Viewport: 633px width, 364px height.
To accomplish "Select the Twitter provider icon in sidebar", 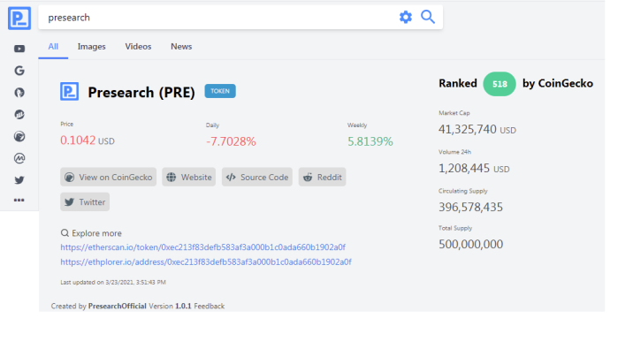I will pos(19,180).
